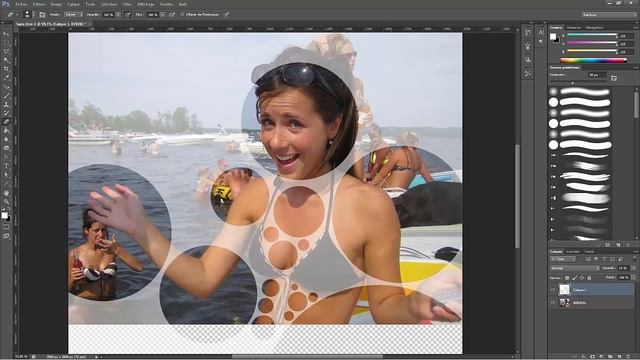Click the foreground color swatch in Color panel
The height and width of the screenshot is (360, 640).
click(553, 37)
